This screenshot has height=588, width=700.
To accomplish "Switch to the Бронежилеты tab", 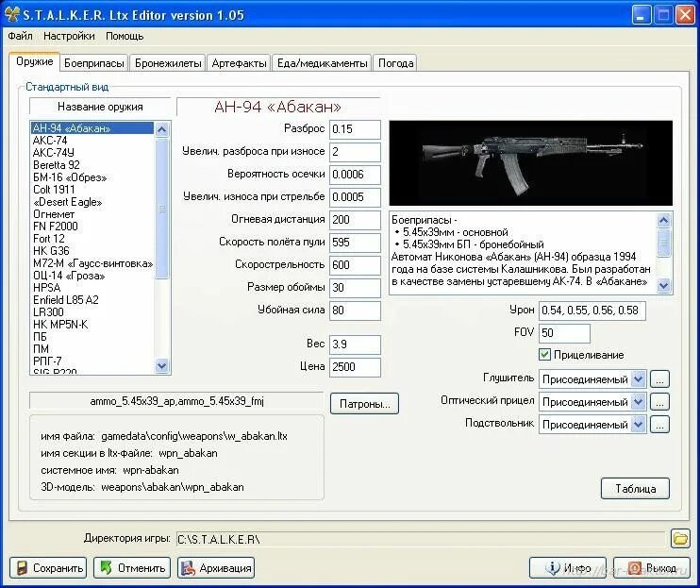I will (168, 63).
